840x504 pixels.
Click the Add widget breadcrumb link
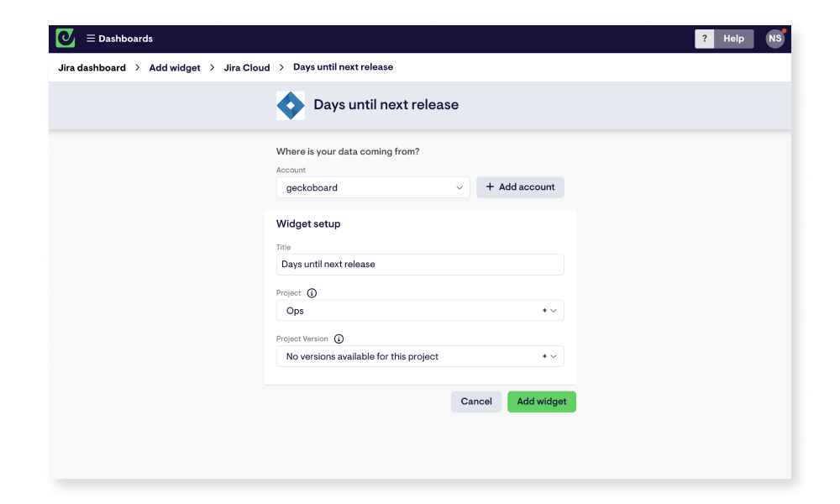click(174, 67)
